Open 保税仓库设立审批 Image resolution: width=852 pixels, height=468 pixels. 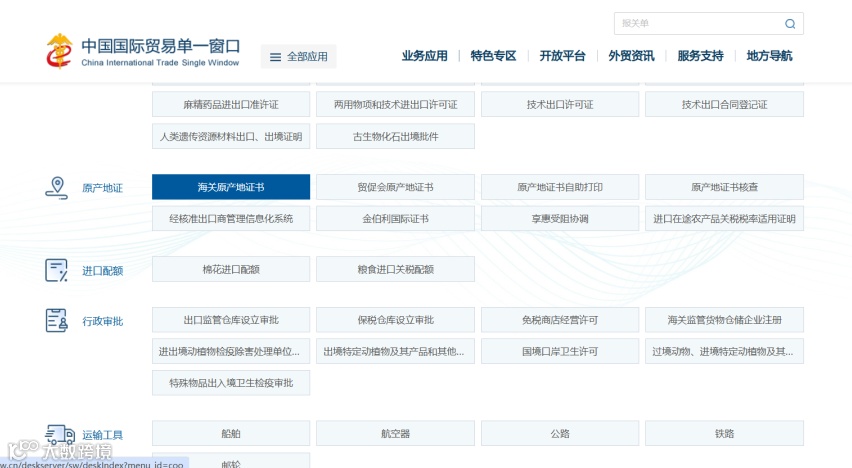click(396, 320)
